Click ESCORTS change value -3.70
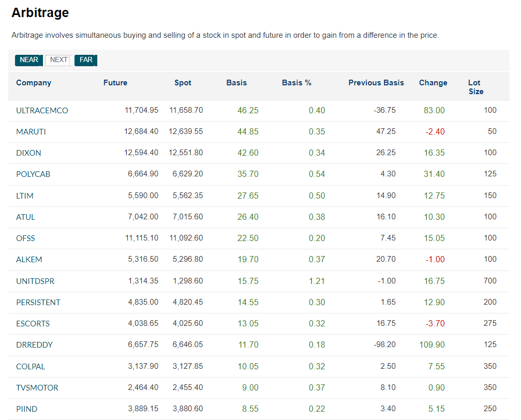The image size is (521, 420). (x=435, y=324)
